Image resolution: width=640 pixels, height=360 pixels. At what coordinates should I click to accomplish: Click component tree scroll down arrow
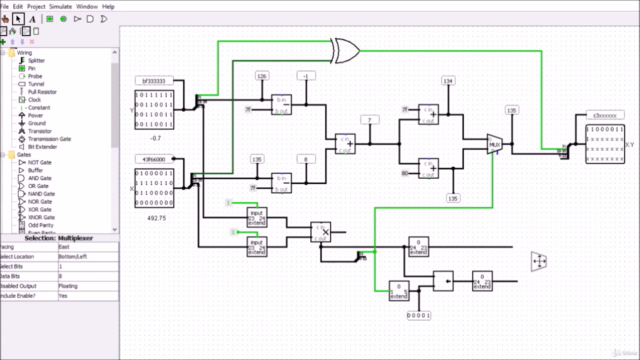pyautogui.click(x=114, y=229)
